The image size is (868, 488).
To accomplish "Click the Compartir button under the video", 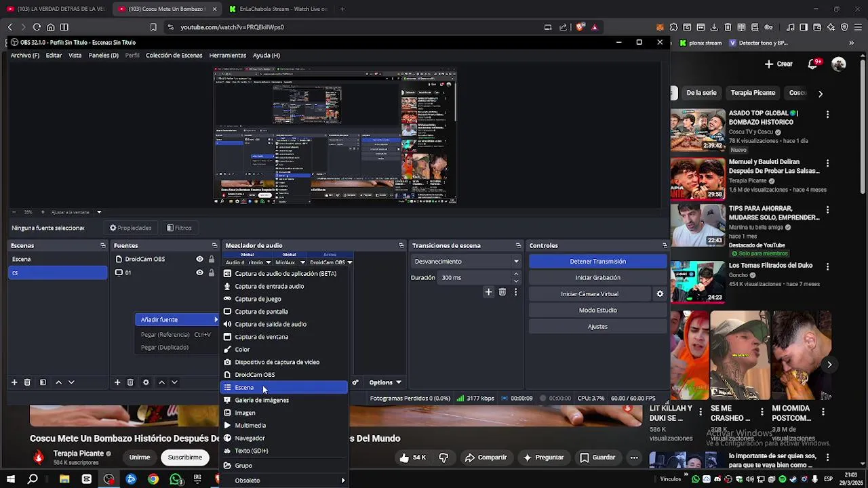I will pyautogui.click(x=486, y=457).
